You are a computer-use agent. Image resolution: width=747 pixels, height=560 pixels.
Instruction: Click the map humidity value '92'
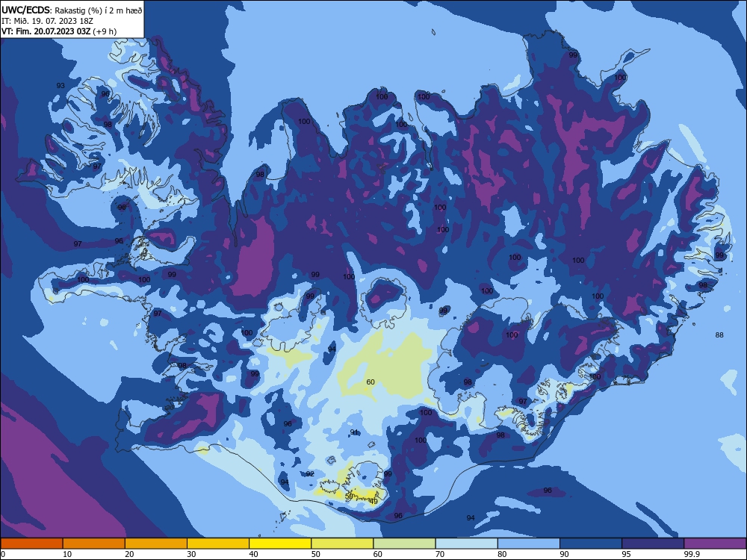point(310,474)
